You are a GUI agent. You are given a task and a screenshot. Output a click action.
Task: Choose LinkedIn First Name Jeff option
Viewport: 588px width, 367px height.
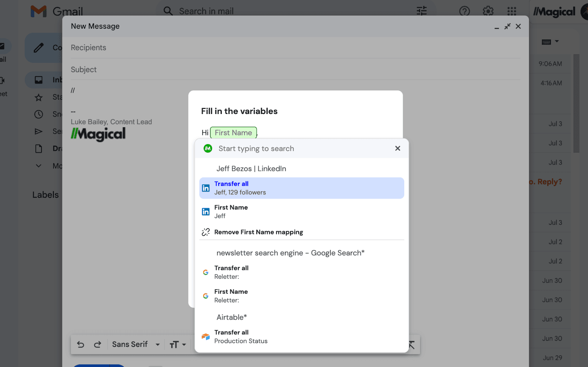tap(301, 211)
